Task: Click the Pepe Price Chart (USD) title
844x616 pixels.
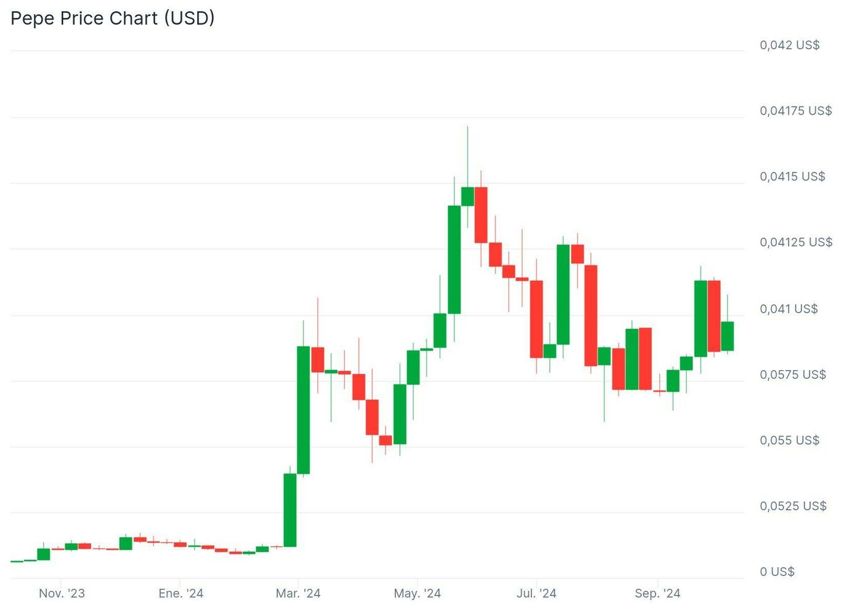Action: pyautogui.click(x=113, y=18)
